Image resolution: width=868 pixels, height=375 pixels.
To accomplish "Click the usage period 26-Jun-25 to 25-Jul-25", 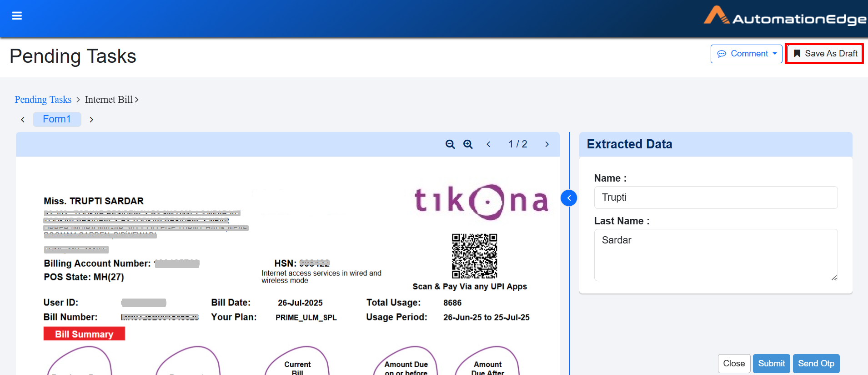I will pyautogui.click(x=487, y=318).
